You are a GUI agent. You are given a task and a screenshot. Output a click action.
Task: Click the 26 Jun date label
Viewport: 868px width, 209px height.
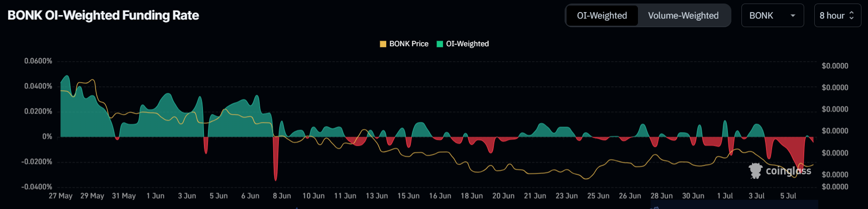[630, 195]
